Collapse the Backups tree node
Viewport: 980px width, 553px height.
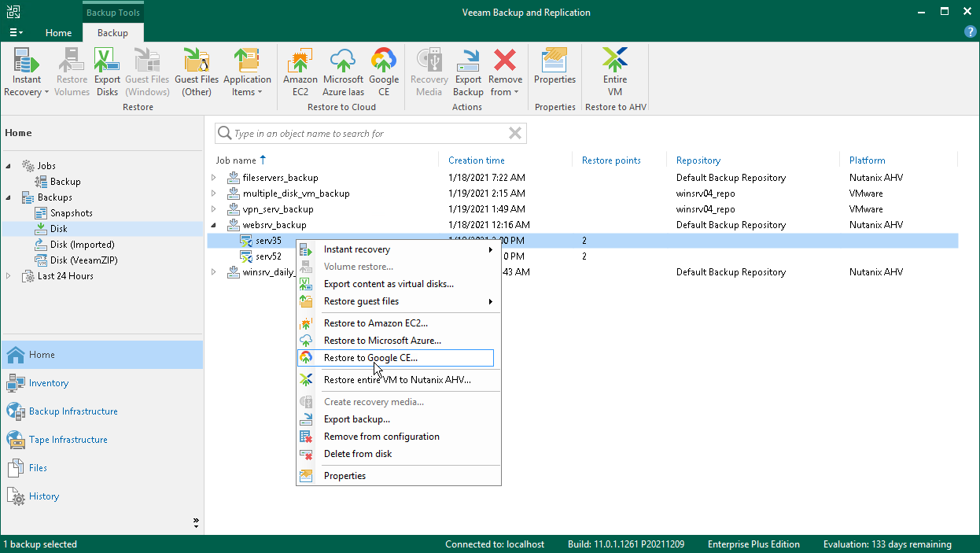9,197
